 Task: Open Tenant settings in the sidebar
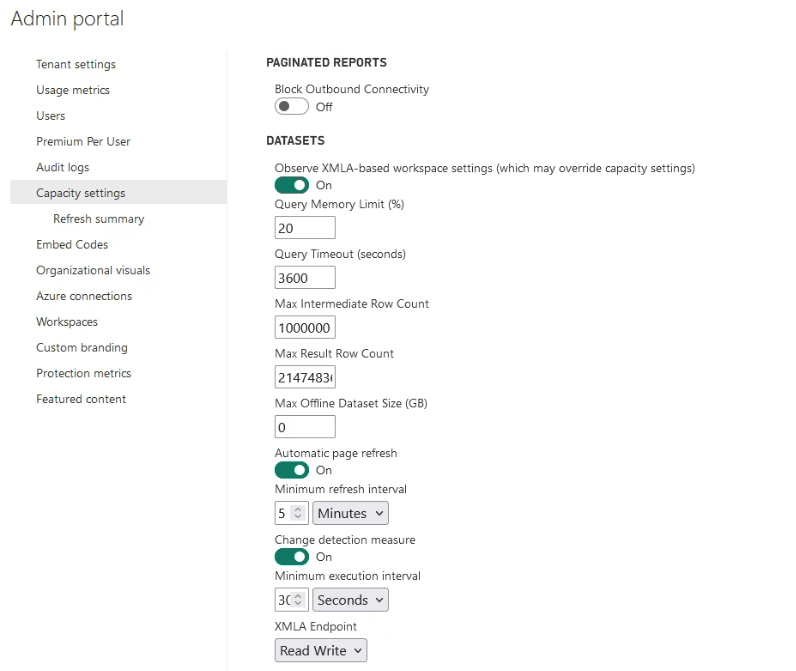(76, 64)
